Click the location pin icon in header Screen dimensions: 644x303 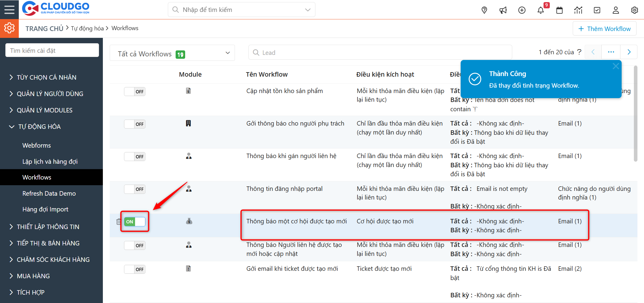point(484,10)
